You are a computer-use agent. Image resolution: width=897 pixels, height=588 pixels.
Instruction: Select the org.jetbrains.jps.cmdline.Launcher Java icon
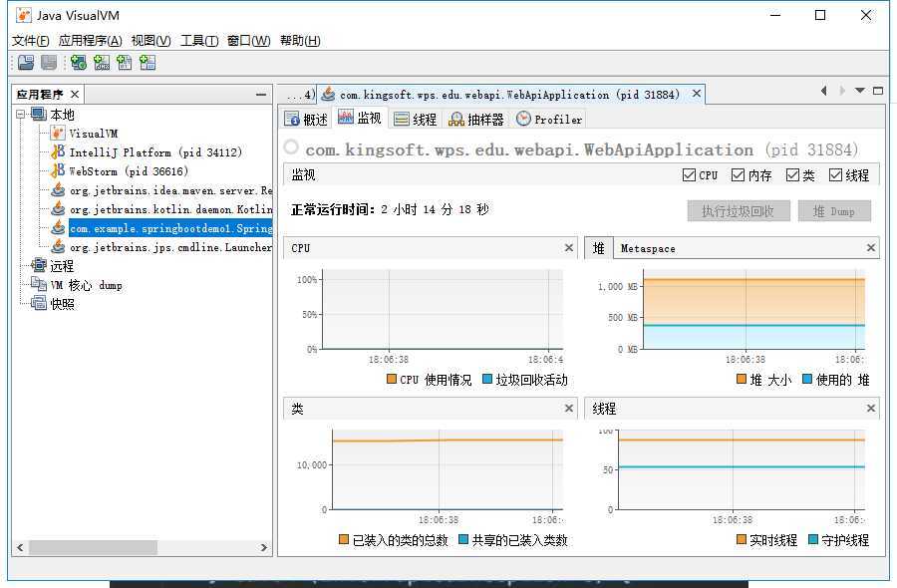tap(57, 246)
